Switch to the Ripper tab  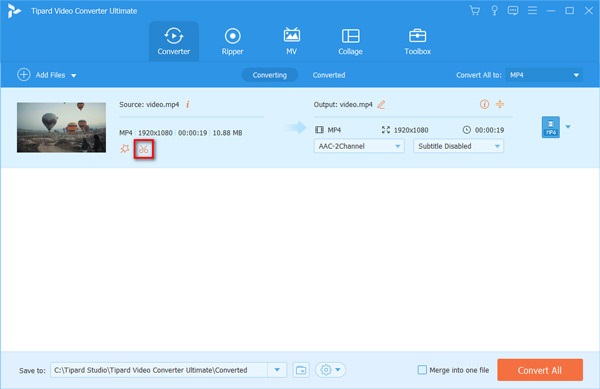click(232, 41)
